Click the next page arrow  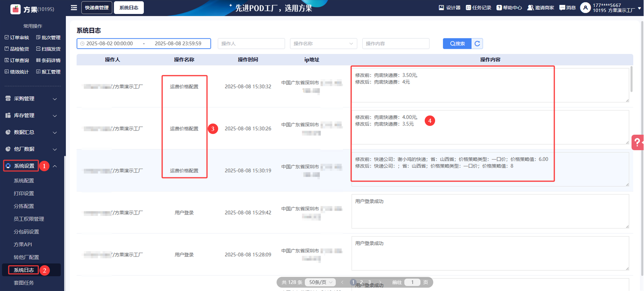380,282
